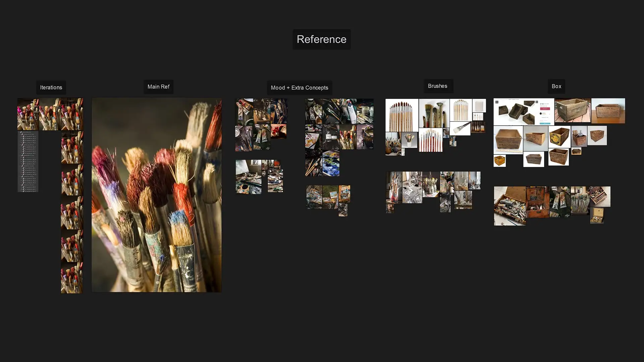Select the Iterations section label
Viewport: 644px width, 362px height.
tap(51, 87)
